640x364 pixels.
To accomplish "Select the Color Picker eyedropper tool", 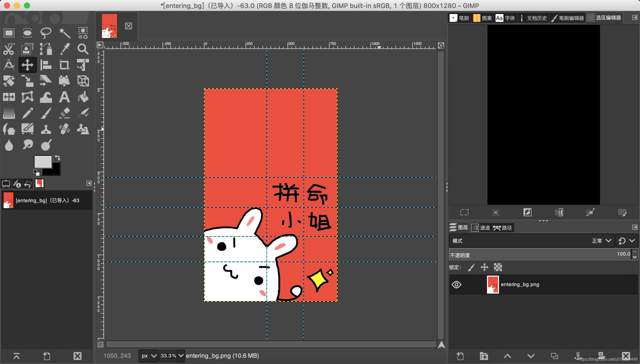I will tap(64, 49).
